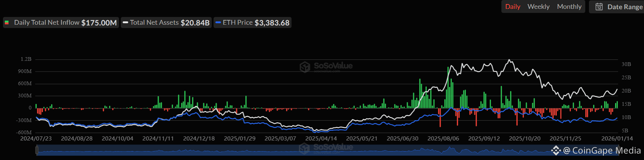This screenshot has width=644, height=160.
Task: Click the 20B right axis label
Action: point(626,91)
